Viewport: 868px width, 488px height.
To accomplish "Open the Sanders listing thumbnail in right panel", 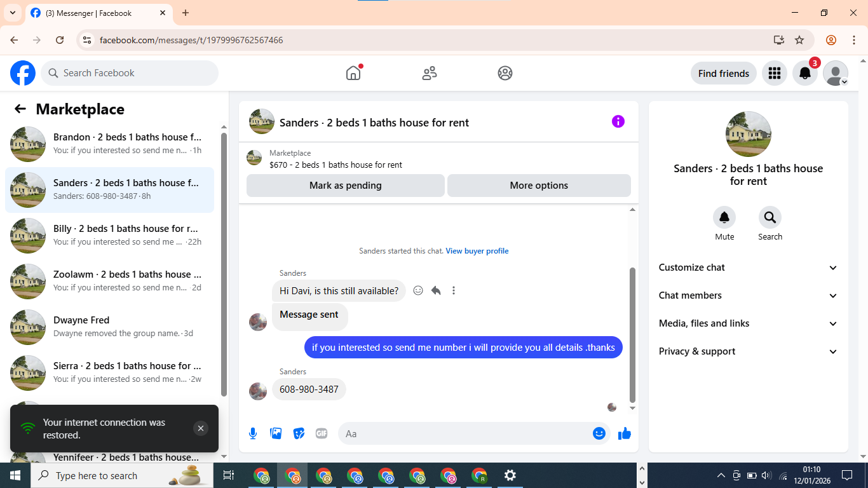I will coord(749,134).
